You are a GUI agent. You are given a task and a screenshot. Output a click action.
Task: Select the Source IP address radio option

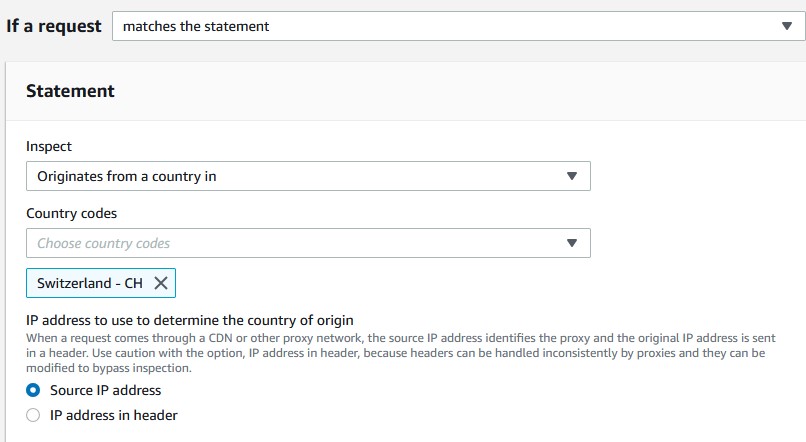coord(33,390)
